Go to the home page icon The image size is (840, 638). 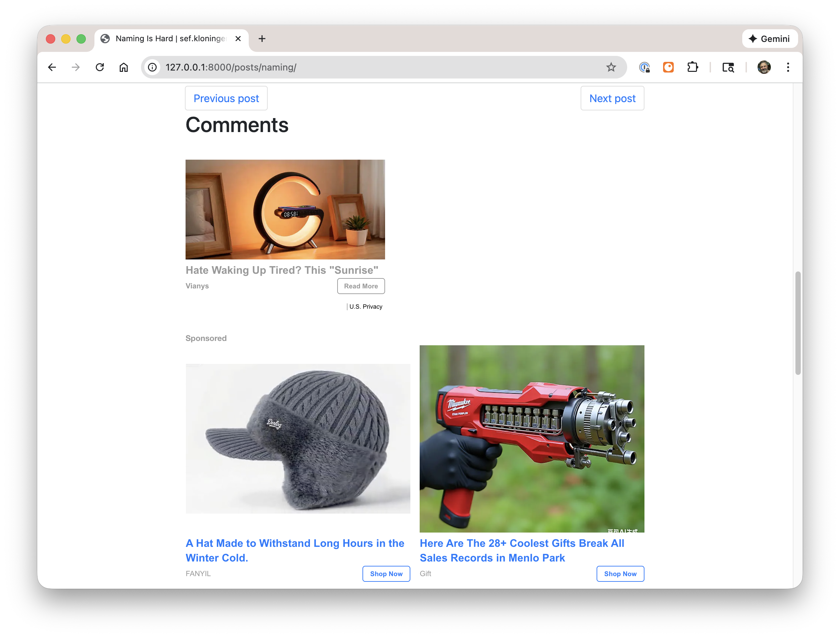click(124, 67)
